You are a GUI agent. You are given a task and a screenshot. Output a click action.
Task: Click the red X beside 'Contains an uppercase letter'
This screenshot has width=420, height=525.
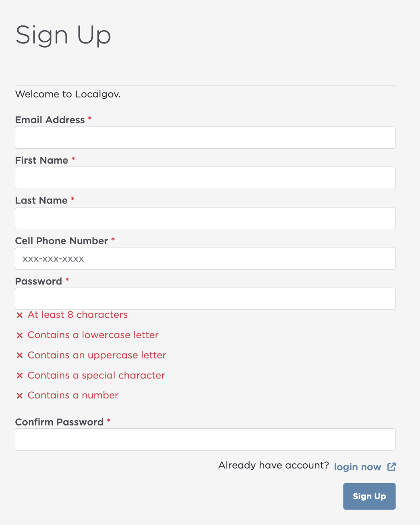tap(19, 355)
